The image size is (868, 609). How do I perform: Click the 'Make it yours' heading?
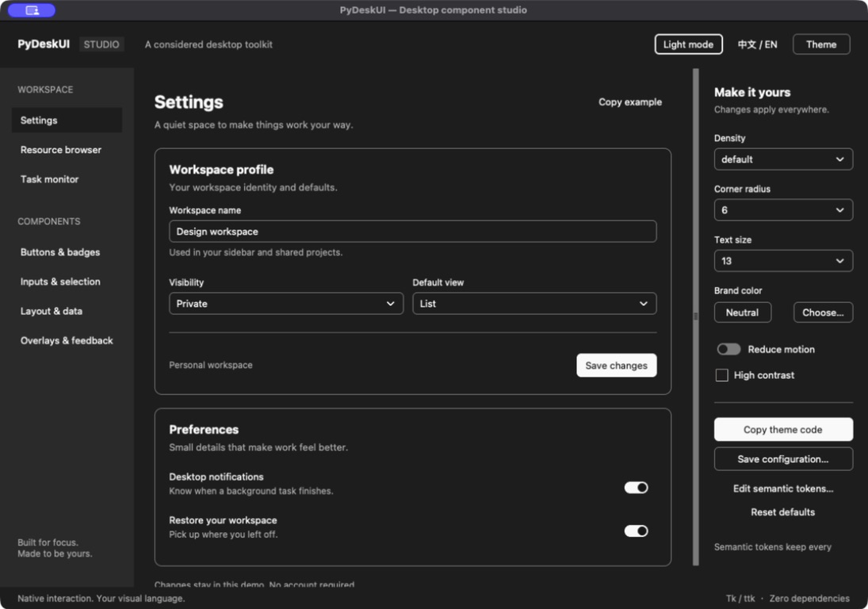tap(752, 93)
